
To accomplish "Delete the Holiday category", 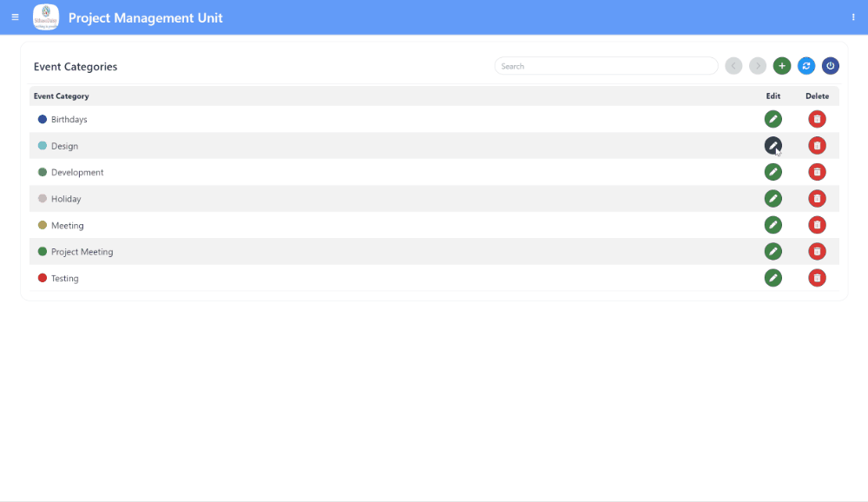I will click(x=817, y=199).
